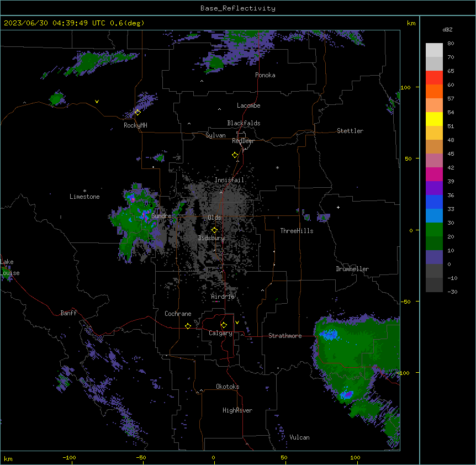The width and height of the screenshot is (476, 465).
Task: Click the Stettler label
Action: tap(350, 131)
